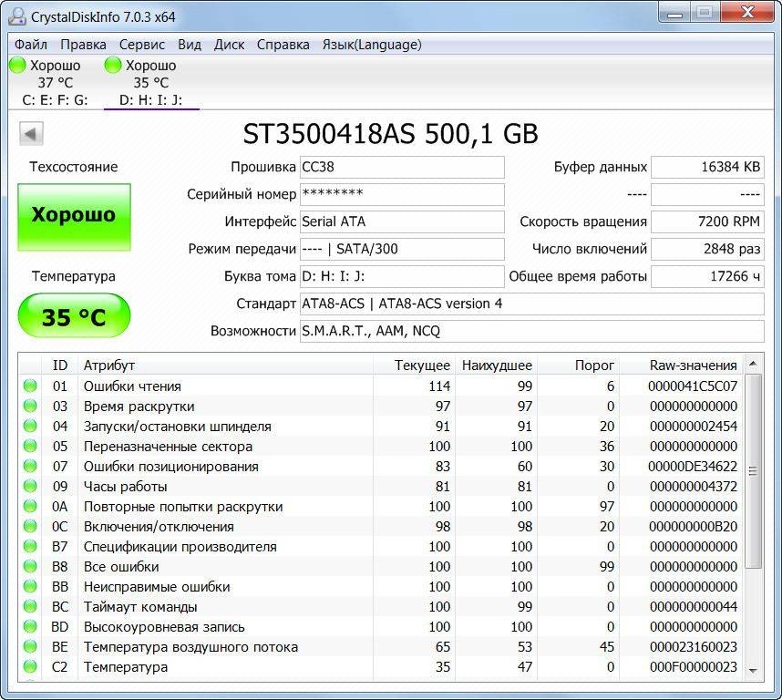Click the disk title ST3500418AS 500,1 GB
Image resolution: width=782 pixels, height=700 pixels.
[x=390, y=134]
